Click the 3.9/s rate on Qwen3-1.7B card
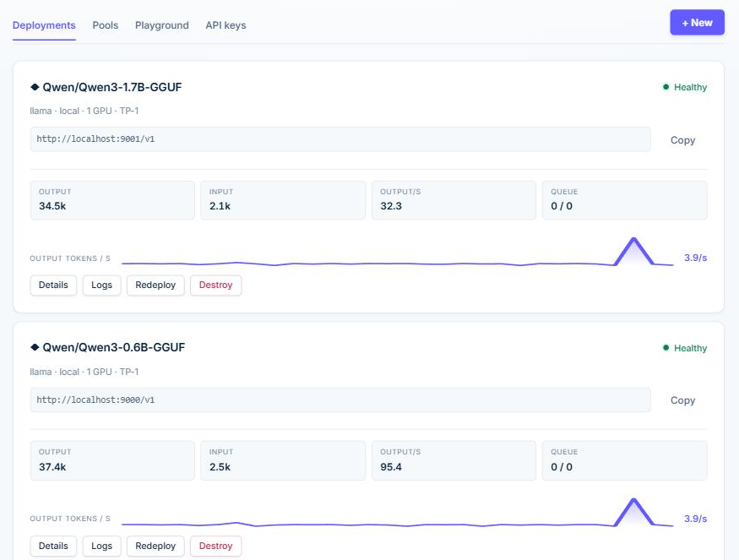This screenshot has height=560, width=739. point(695,258)
